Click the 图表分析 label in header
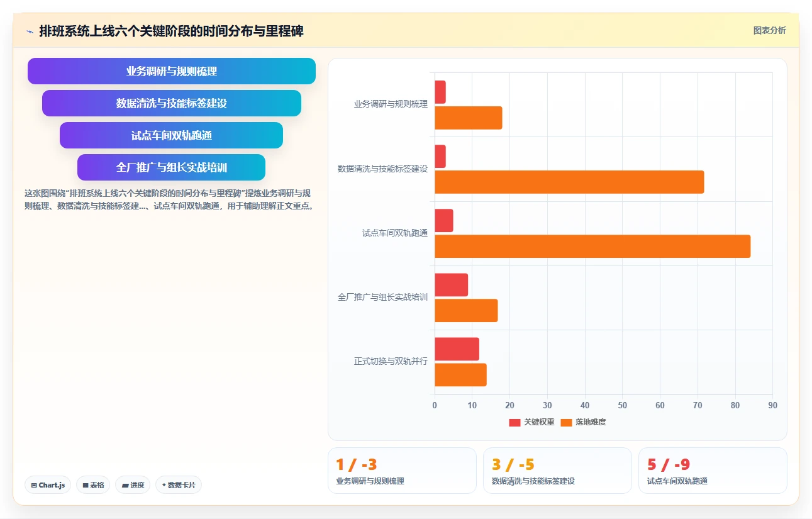This screenshot has width=812, height=519. tap(769, 30)
